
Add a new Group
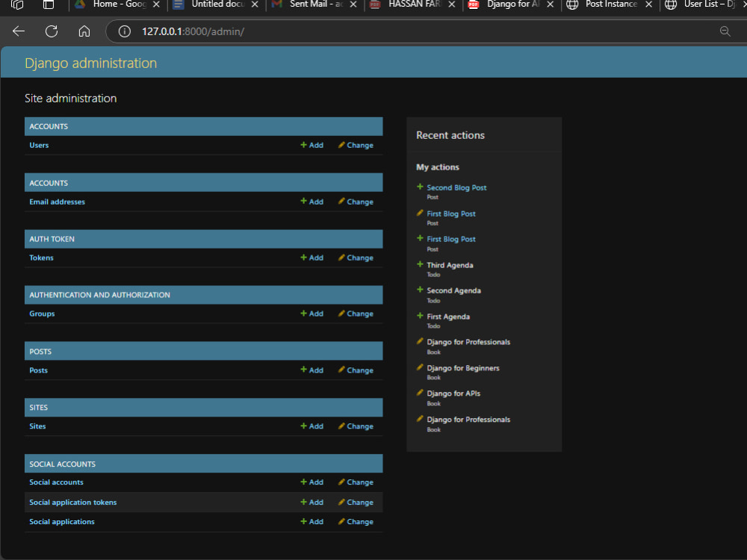312,314
